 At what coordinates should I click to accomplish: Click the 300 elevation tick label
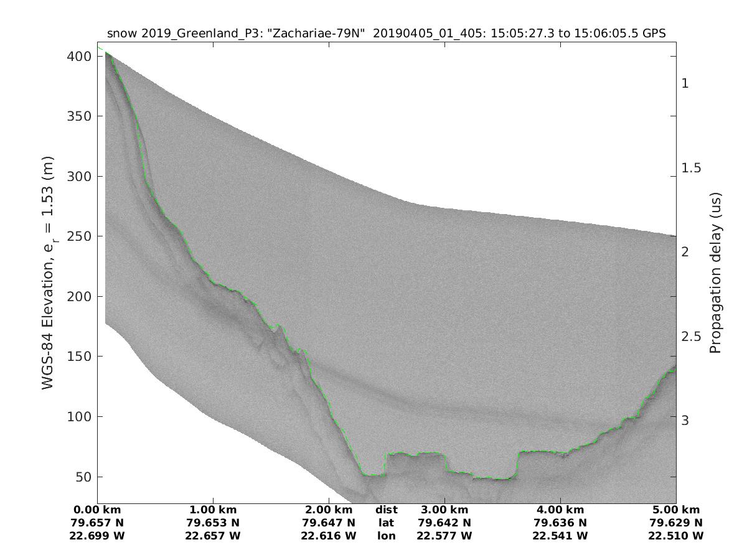point(79,177)
